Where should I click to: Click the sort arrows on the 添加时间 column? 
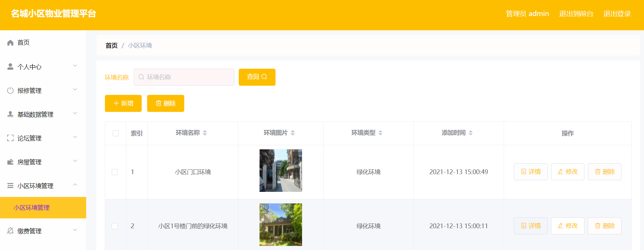(x=471, y=133)
